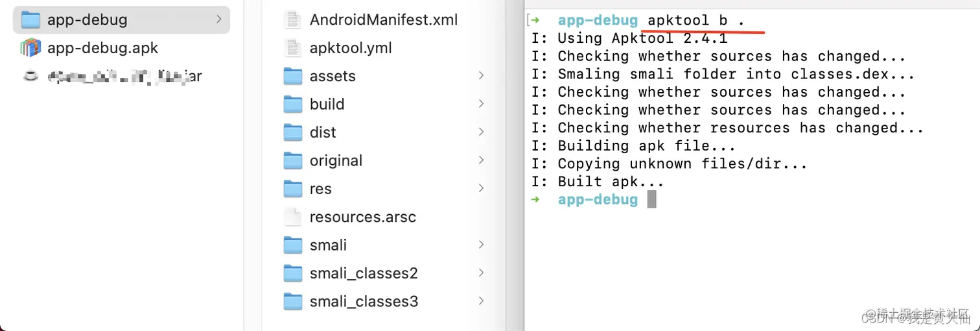
Task: Select the app-debug.apk file name
Action: coord(102,48)
